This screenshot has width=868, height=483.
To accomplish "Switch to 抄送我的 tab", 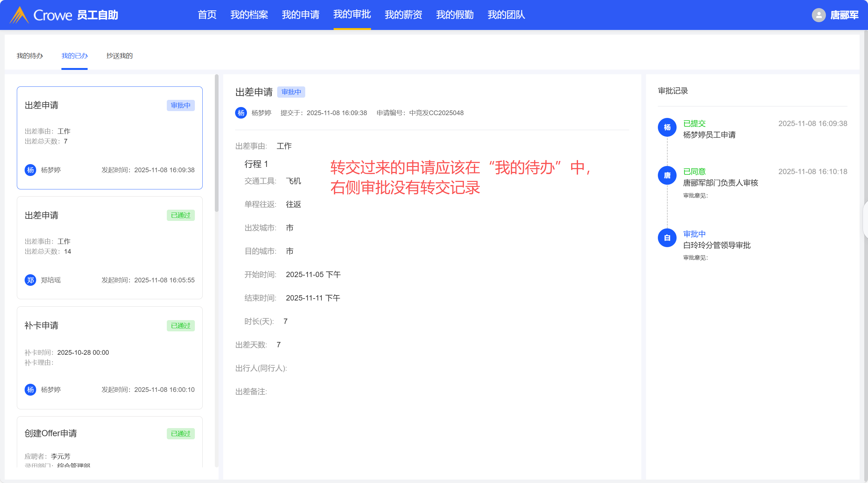I will click(x=119, y=56).
